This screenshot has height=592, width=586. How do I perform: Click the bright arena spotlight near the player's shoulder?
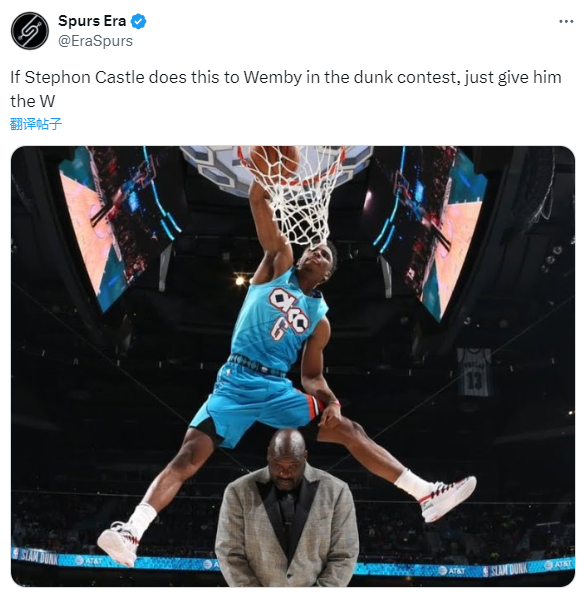[240, 281]
